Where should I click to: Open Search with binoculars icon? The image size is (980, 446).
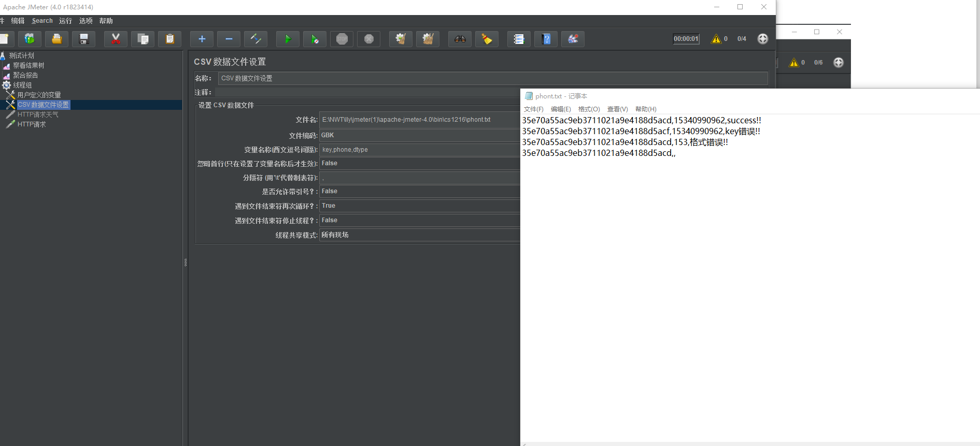click(x=460, y=39)
